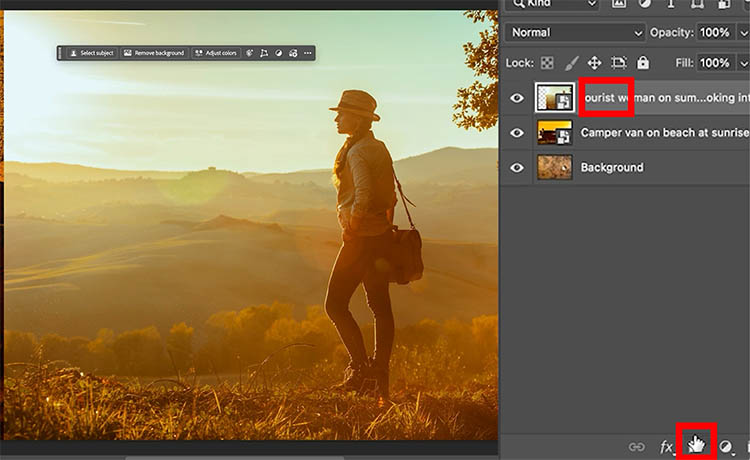Click the Adjust colors button
Viewport: 750px width, 460px height.
coord(216,52)
